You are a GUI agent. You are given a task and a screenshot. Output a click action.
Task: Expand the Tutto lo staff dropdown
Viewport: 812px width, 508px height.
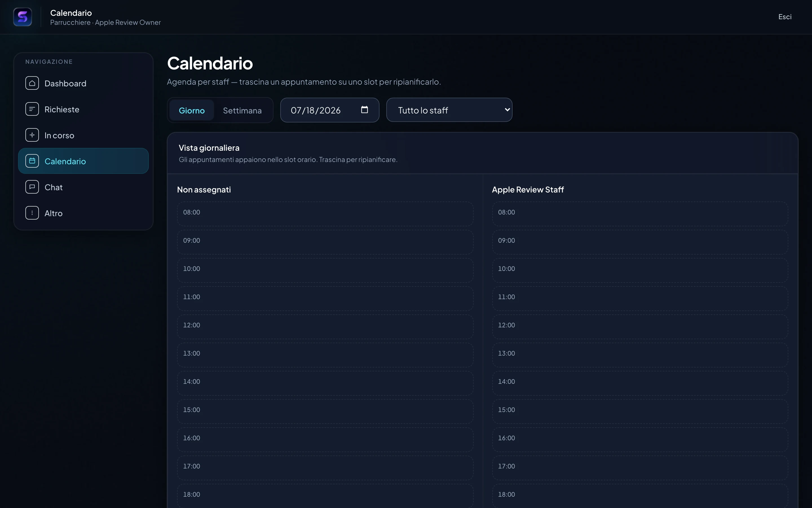coord(449,110)
